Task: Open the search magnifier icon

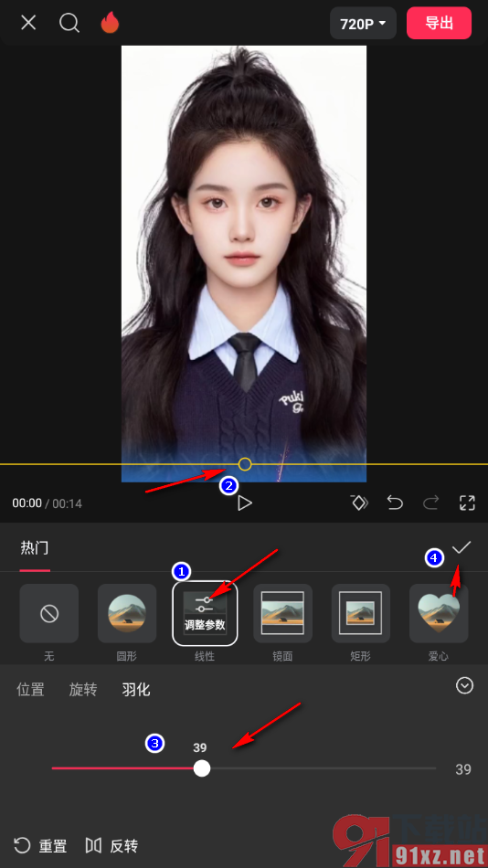Action: [69, 23]
